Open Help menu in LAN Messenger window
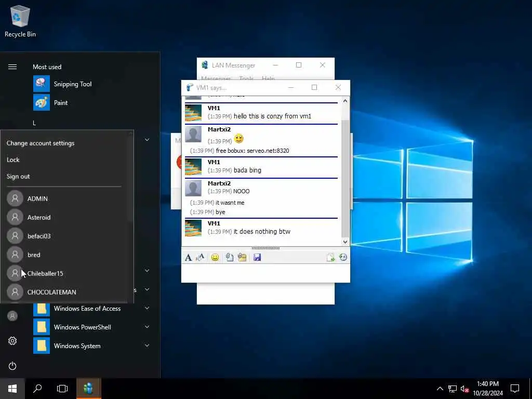Viewport: 532px width, 399px height. [268, 78]
